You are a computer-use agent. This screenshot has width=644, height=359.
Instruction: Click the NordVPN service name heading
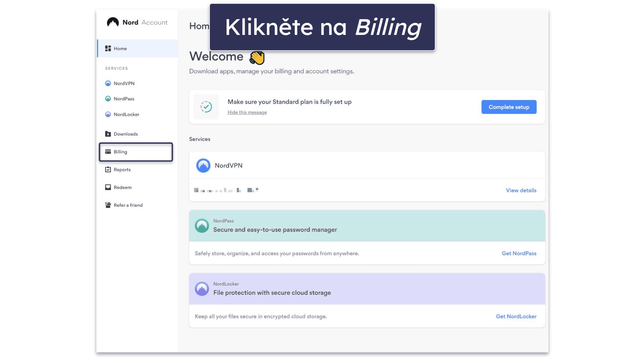pyautogui.click(x=229, y=166)
